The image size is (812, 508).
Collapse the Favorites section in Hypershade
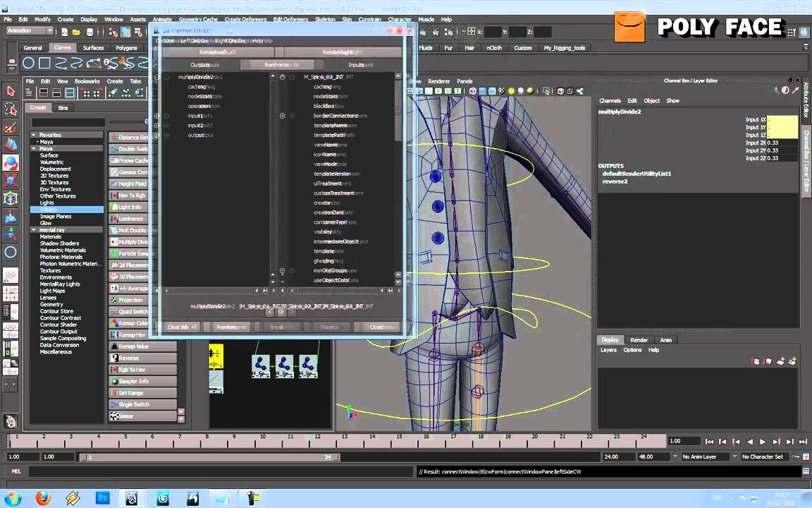tap(34, 135)
